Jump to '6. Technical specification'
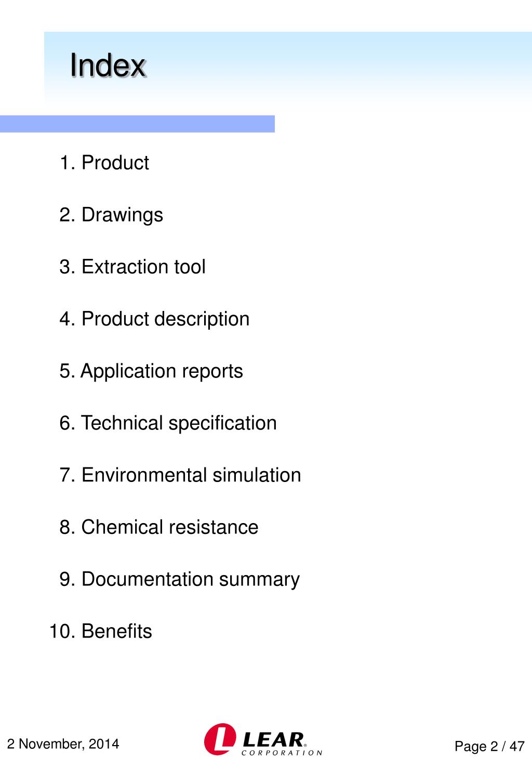 click(x=168, y=423)
